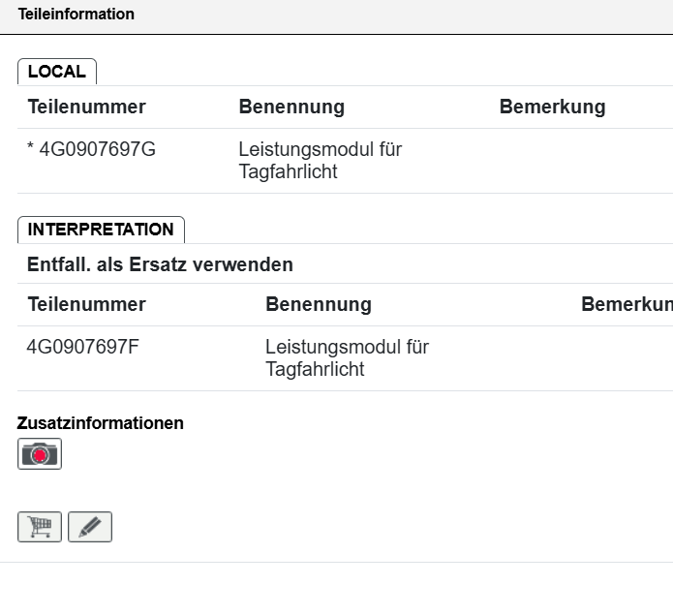Open the INTERPRETATION tab
The image size is (673, 616).
pyautogui.click(x=101, y=230)
